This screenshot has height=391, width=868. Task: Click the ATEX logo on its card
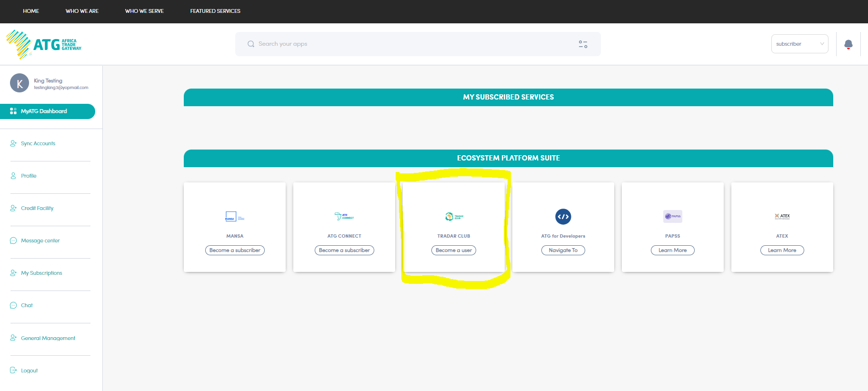(x=782, y=216)
